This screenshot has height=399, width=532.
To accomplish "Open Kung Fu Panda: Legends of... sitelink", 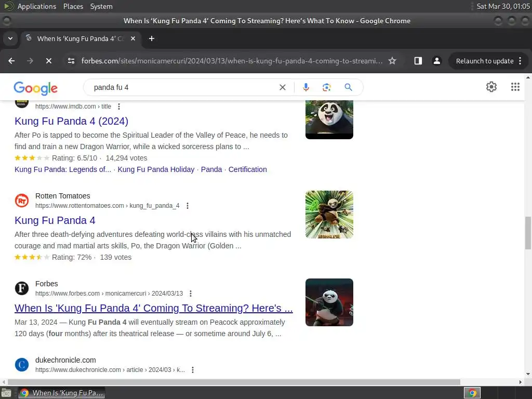I will [x=63, y=169].
